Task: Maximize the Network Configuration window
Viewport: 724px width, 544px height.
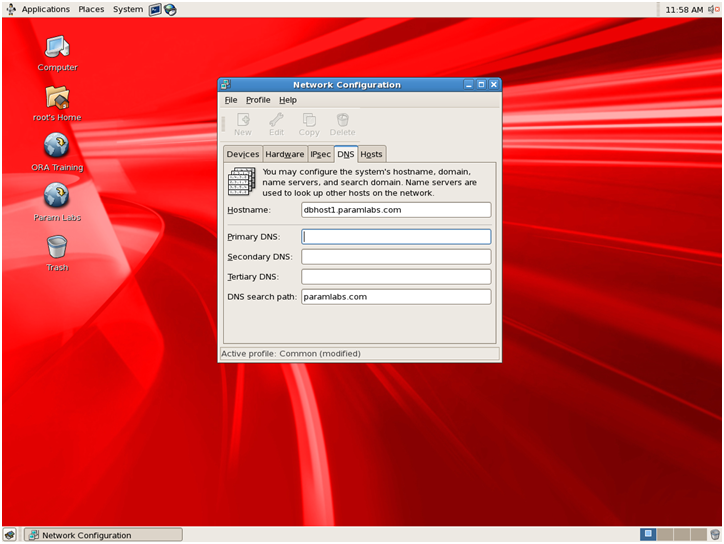Action: click(481, 85)
